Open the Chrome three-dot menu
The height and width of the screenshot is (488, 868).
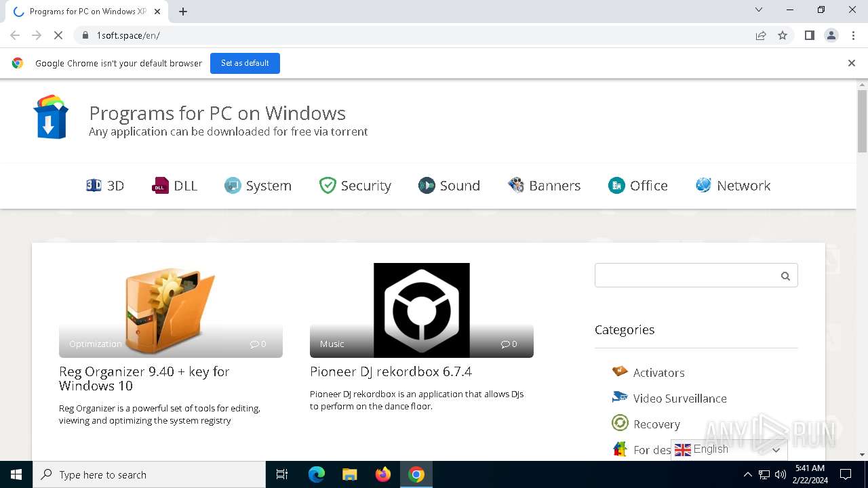(x=853, y=35)
